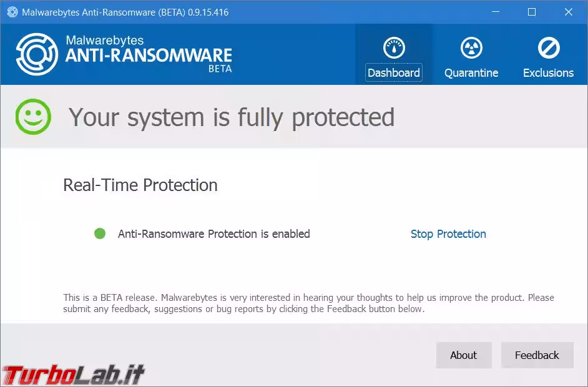Click the BETA release notice paragraph
This screenshot has height=387, width=588.
pyautogui.click(x=308, y=303)
